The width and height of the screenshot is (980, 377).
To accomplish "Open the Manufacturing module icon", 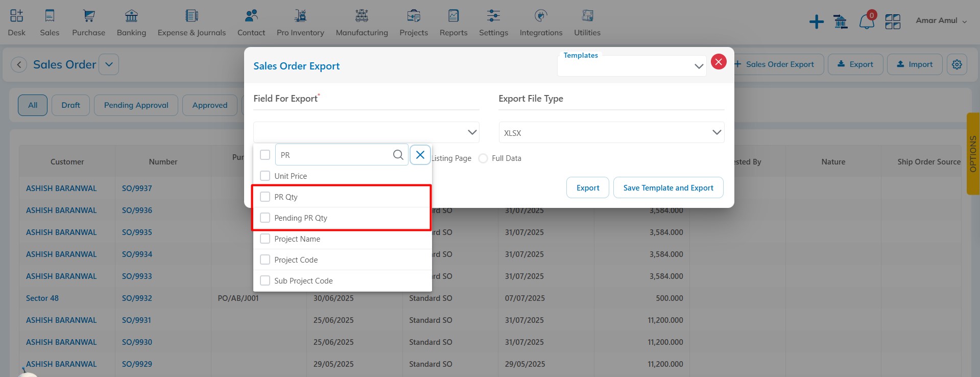I will click(x=362, y=16).
